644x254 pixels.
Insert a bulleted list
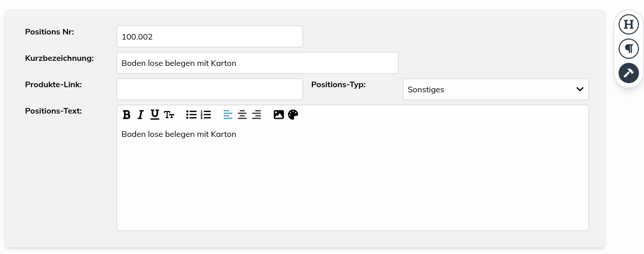click(x=191, y=115)
